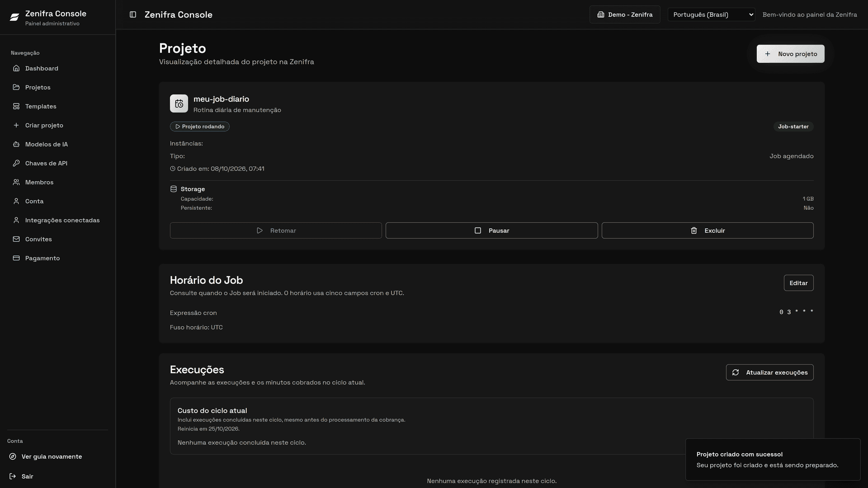This screenshot has height=488, width=868.
Task: Delete the project using Excluir
Action: pos(708,230)
